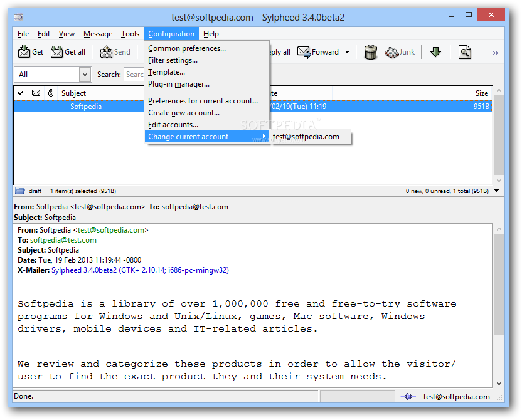522x420 pixels.
Task: Choose Edit accounts...
Action: click(207, 125)
